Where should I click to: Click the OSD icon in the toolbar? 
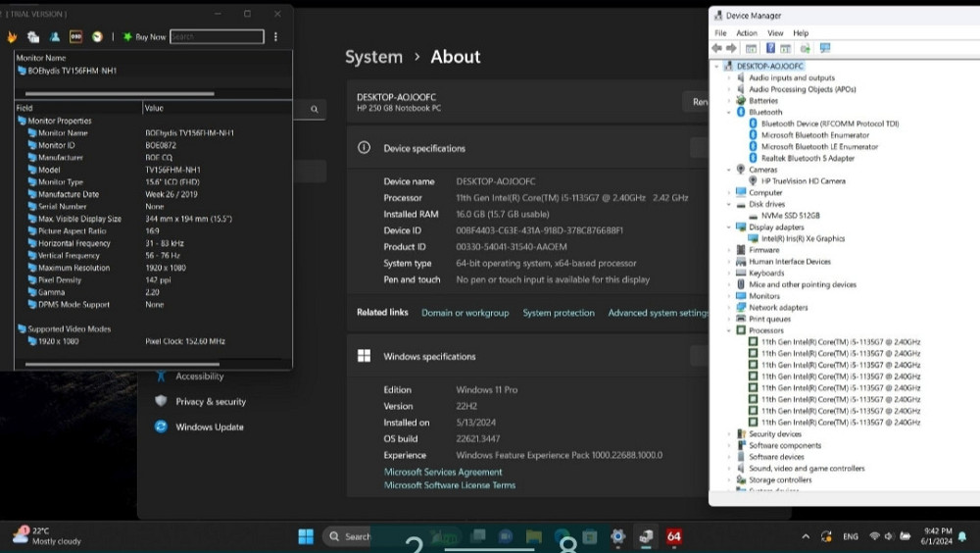(x=75, y=37)
